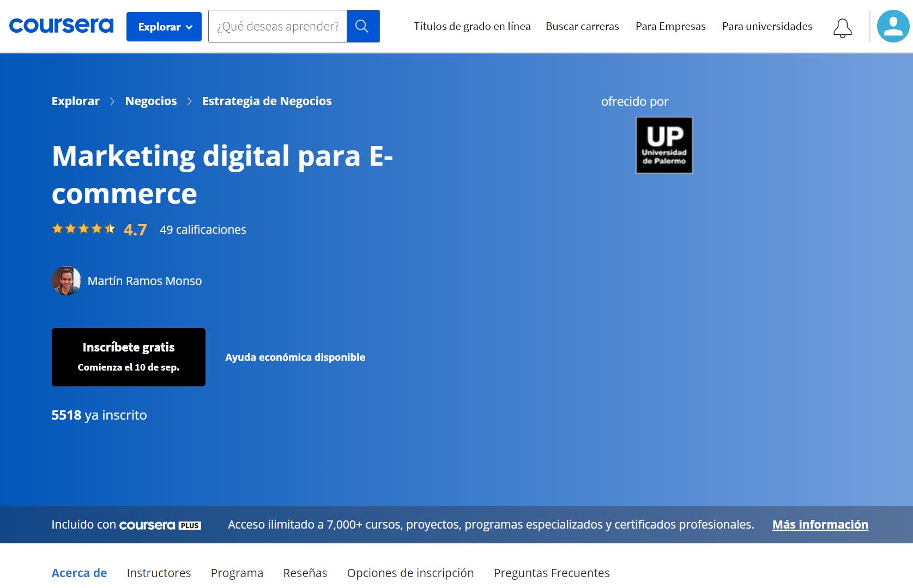Open Preguntas Frecuentes tab
This screenshot has width=913, height=588.
(552, 573)
